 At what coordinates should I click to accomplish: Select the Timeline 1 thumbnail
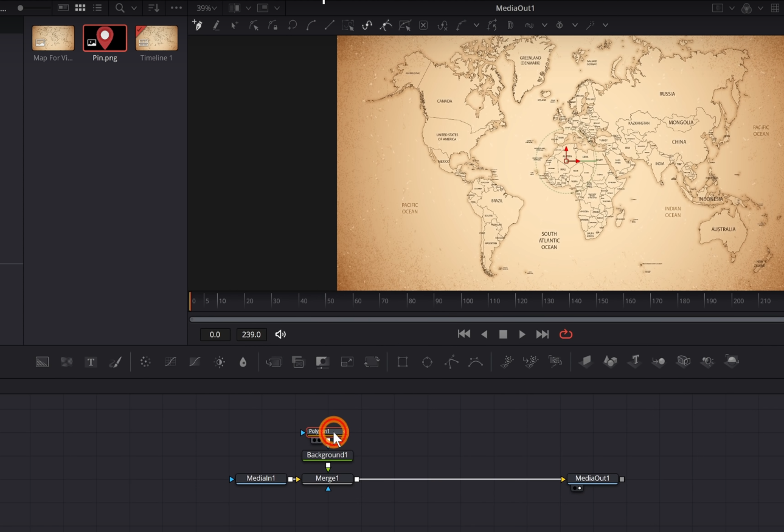click(x=156, y=38)
